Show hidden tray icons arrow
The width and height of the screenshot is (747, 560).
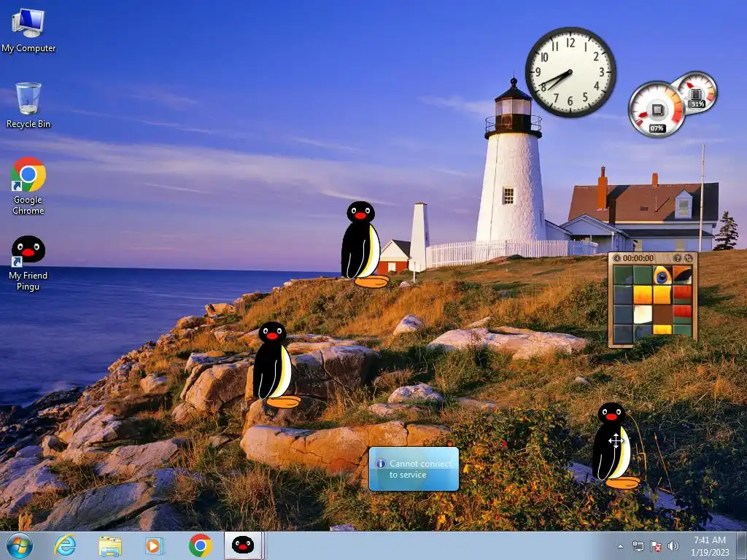click(620, 546)
